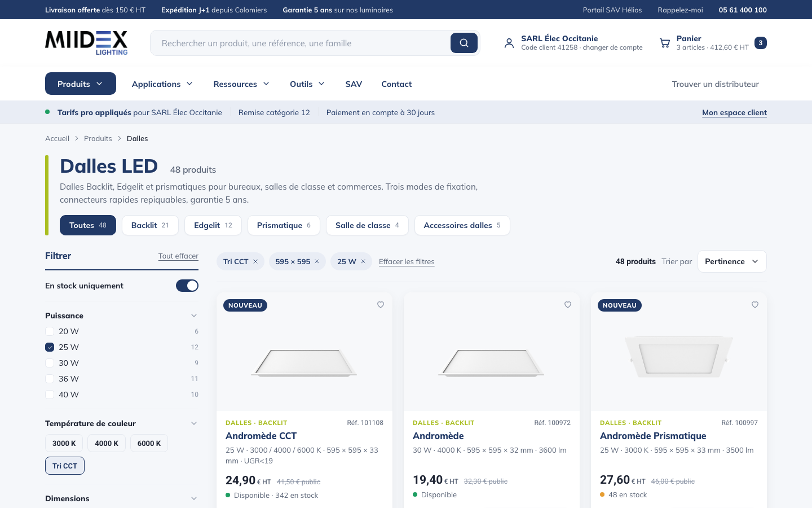Click the search magnifier button
The image size is (812, 508).
(x=464, y=43)
